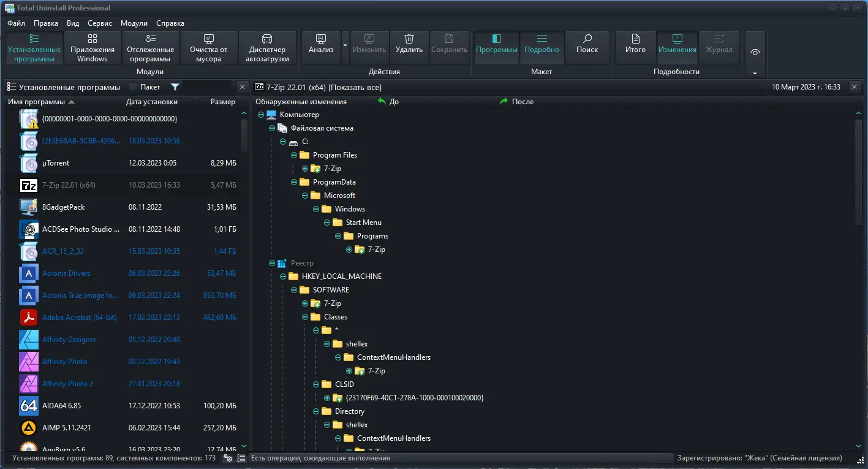The image size is (868, 469).
Task: Click the pending operations list icon in status bar
Action: pos(241,458)
